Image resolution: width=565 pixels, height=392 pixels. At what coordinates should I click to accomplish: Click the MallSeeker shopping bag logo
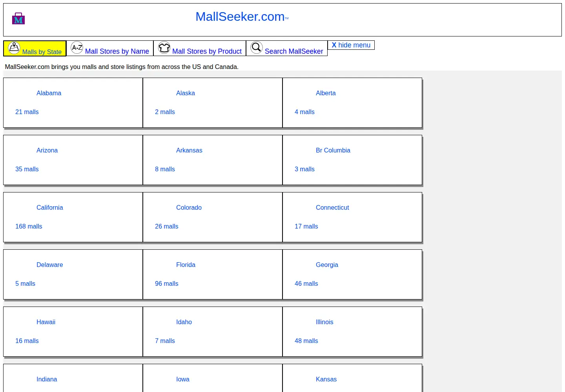tap(18, 18)
